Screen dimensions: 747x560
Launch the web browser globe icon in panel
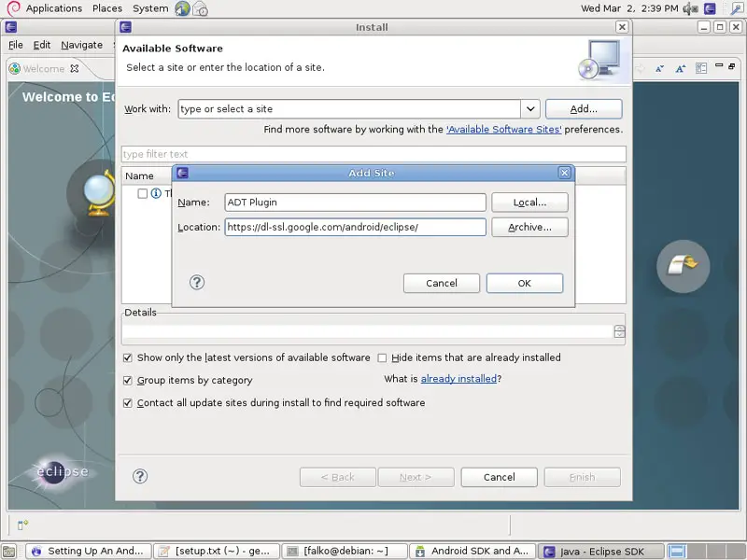tap(182, 8)
